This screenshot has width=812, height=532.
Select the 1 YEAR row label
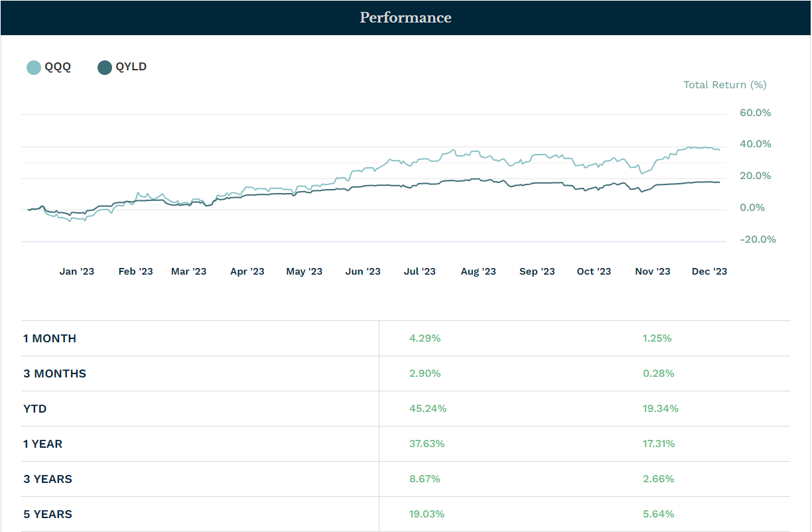(43, 444)
